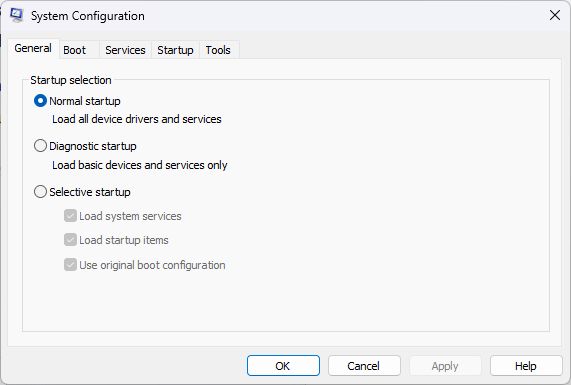Click the System Configuration app icon in title bar

16,15
